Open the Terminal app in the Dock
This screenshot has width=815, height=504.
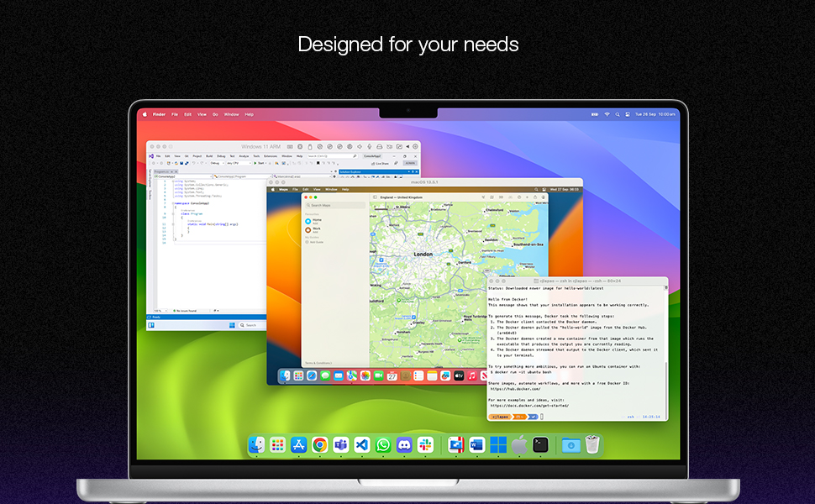coord(540,444)
